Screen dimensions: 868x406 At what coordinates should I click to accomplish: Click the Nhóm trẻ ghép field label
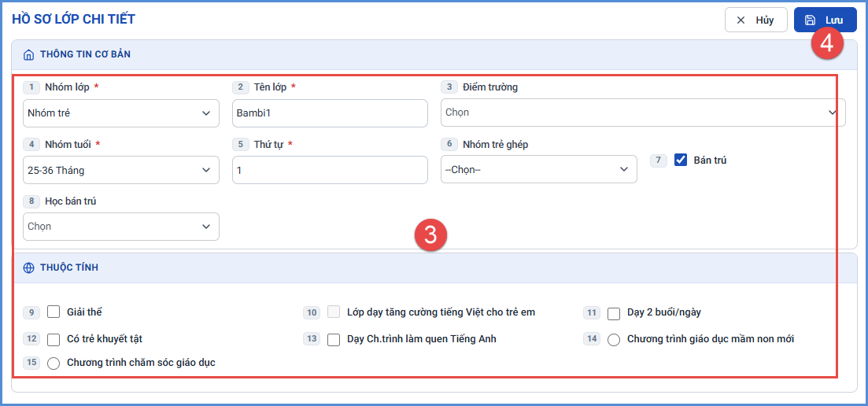pos(496,144)
